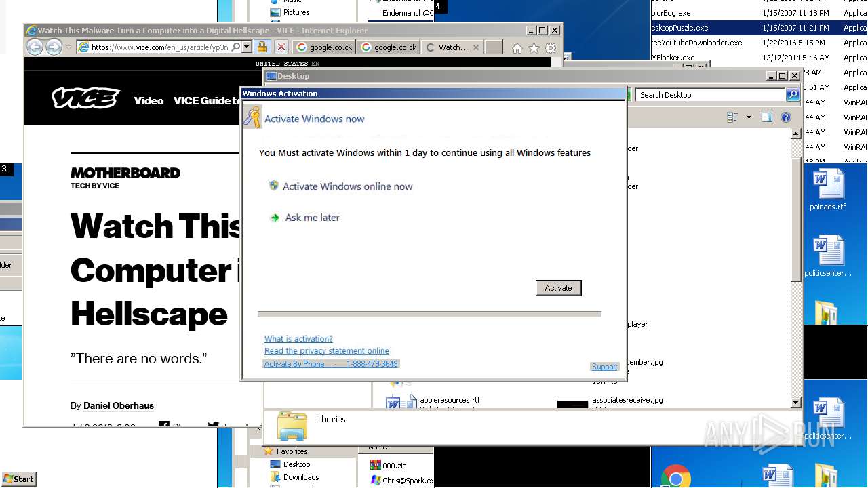Select the FreeYoutubeDownloader.exe row
Viewport: 868px width, 488px height.
click(x=759, y=43)
